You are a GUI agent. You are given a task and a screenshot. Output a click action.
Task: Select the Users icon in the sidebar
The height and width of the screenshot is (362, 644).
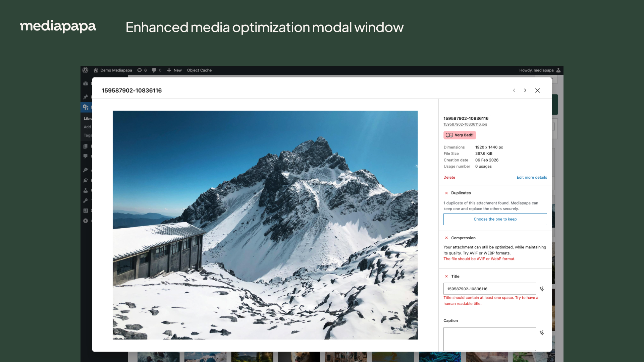click(86, 190)
